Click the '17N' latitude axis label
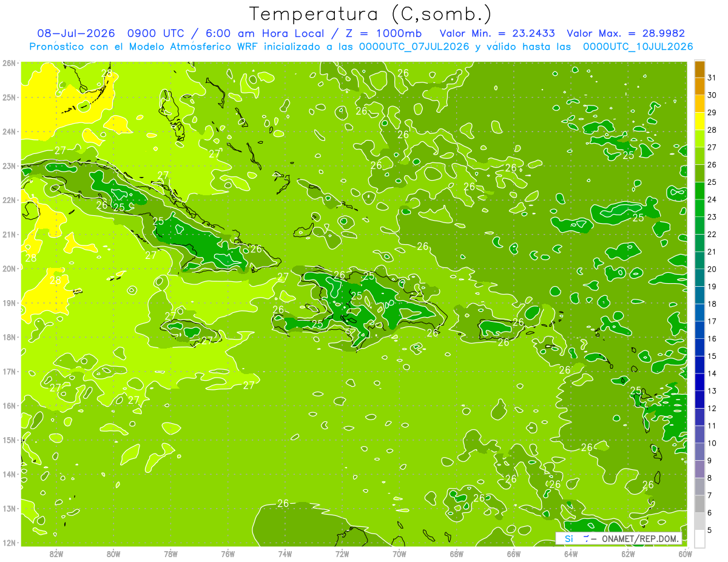The height and width of the screenshot is (562, 728). (x=9, y=371)
